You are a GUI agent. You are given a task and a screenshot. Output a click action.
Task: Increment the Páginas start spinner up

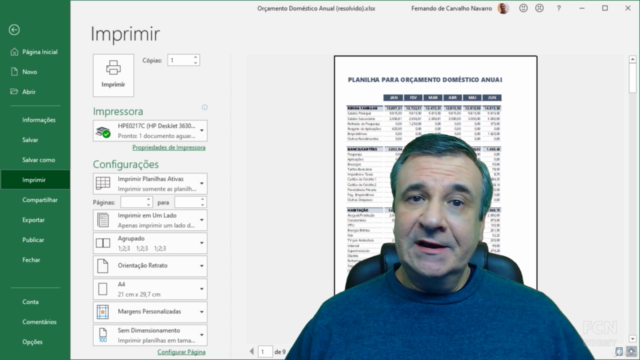click(x=149, y=200)
